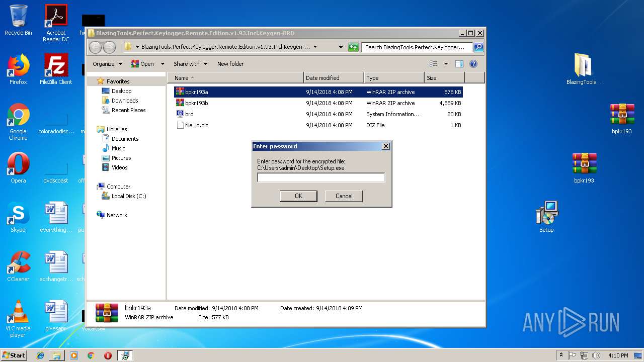Select bpkr193b archive file icon
This screenshot has width=644, height=362.
(x=180, y=103)
